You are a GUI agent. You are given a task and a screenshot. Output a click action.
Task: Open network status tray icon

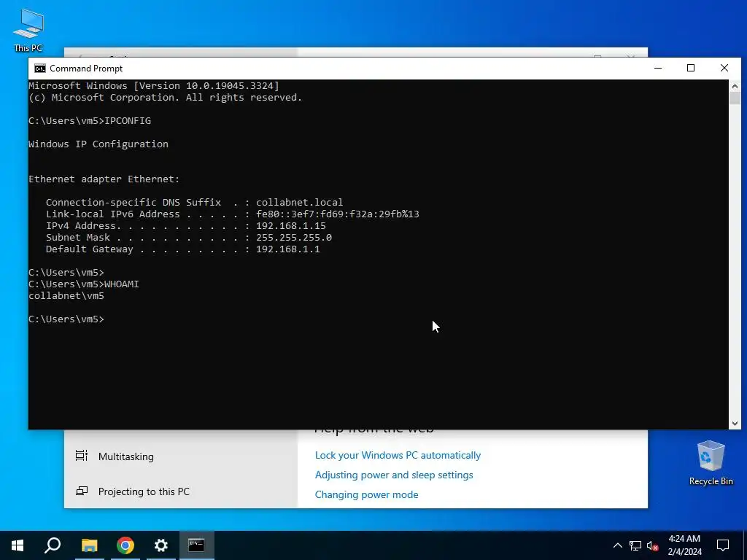(x=635, y=545)
